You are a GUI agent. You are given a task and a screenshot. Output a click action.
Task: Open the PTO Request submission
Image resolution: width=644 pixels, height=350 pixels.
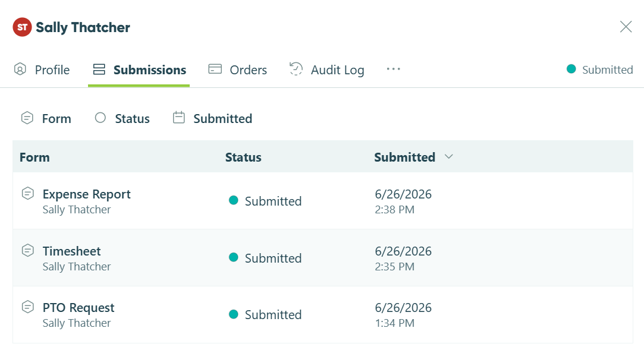[x=78, y=308]
